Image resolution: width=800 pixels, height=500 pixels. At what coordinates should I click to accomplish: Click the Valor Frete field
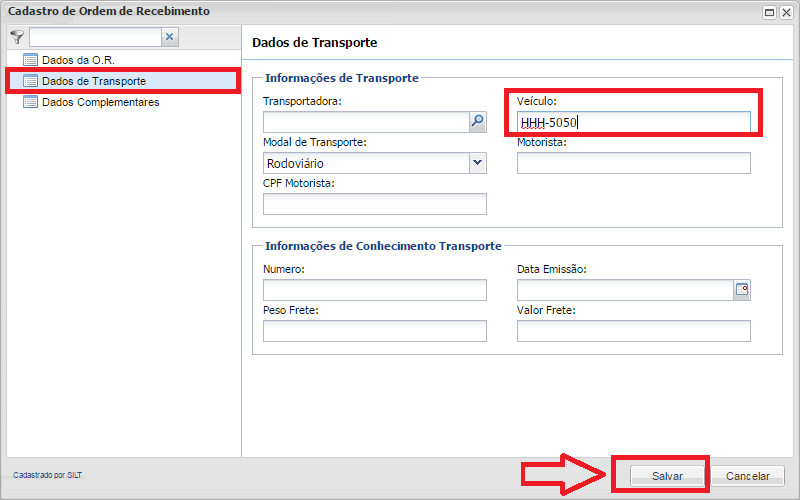(633, 331)
